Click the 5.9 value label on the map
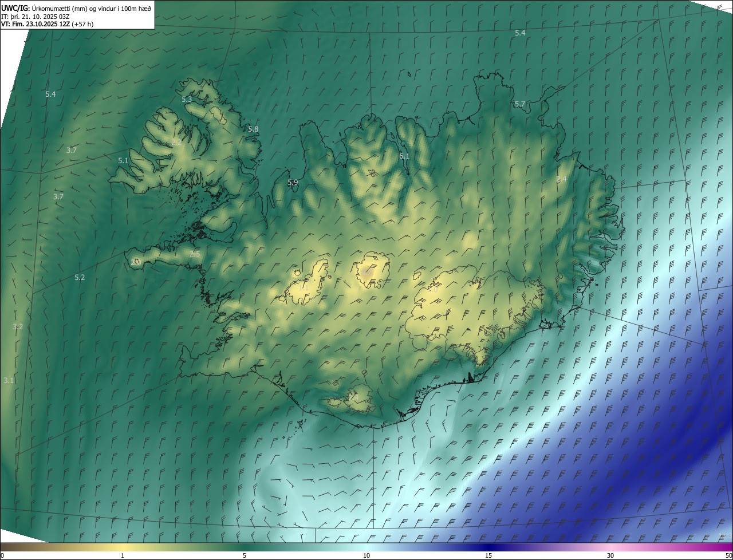Viewport: 733px width, 560px height. pyautogui.click(x=293, y=183)
